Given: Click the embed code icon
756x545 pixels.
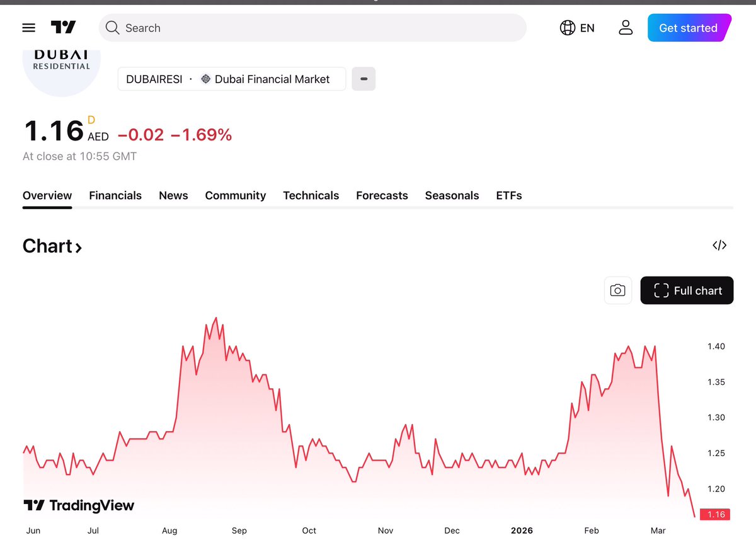Looking at the screenshot, I should 719,245.
